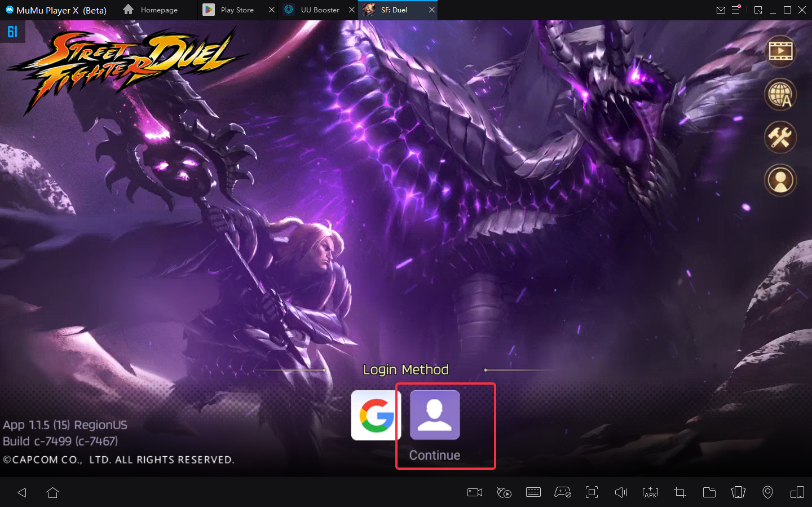Open the multi-instance window icon

coord(797,492)
